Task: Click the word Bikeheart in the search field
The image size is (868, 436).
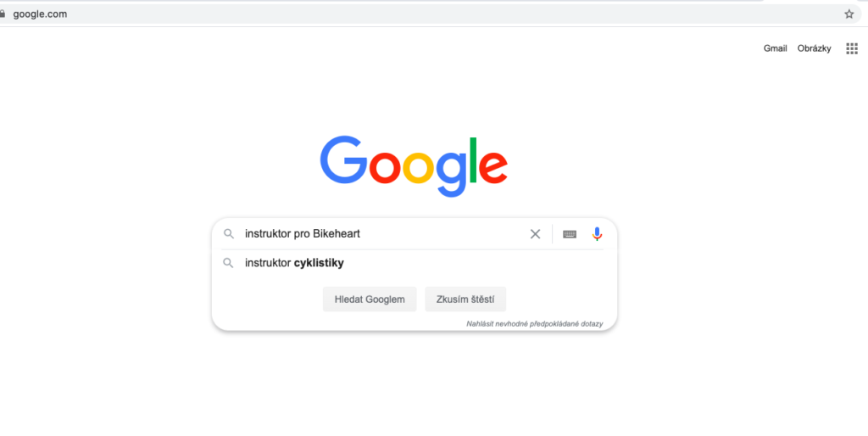Action: [x=337, y=234]
